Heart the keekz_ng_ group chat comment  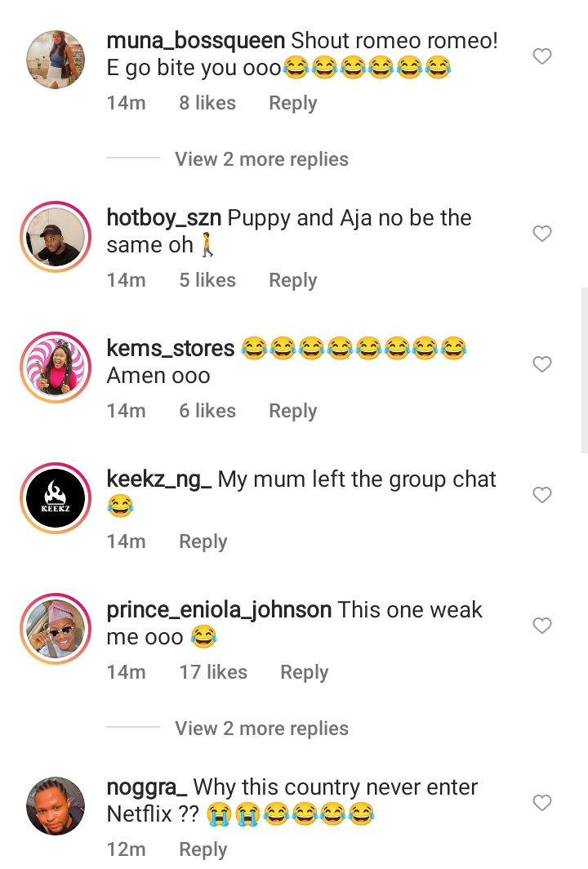[542, 495]
